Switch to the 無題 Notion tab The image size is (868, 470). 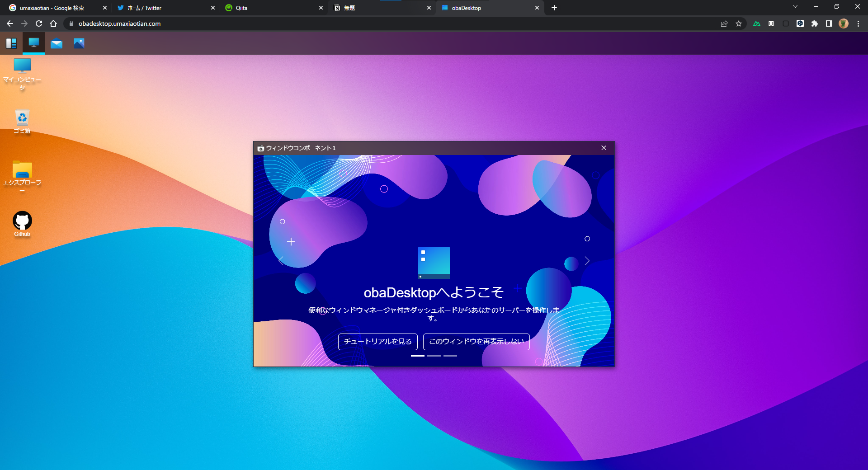tap(382, 8)
